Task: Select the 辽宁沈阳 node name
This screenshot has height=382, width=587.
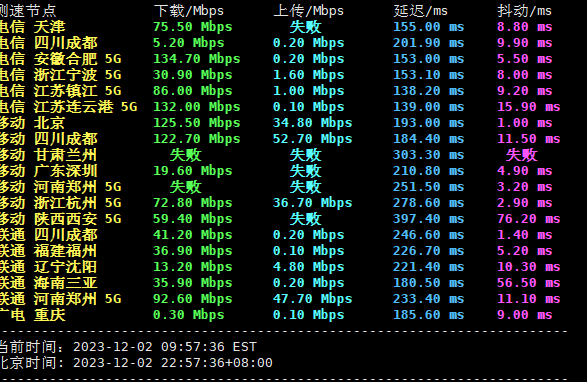Action: pyautogui.click(x=66, y=267)
